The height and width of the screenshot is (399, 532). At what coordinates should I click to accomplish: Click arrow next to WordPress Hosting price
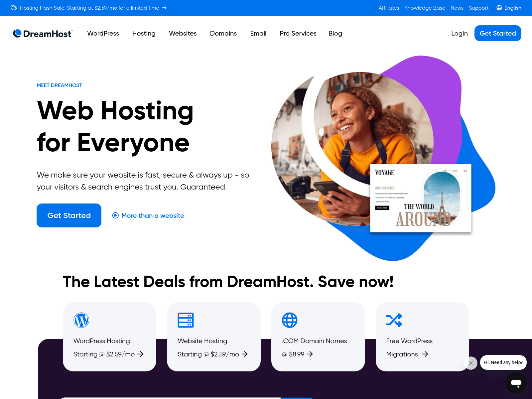[140, 354]
